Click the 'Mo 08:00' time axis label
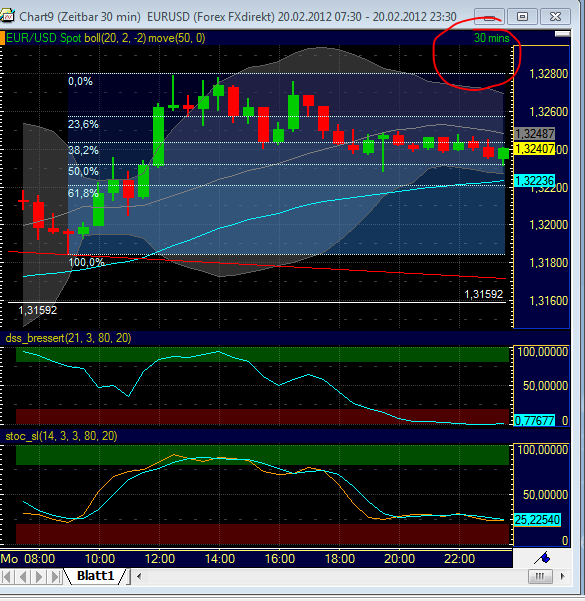Screen dimensions: 585x601 (28, 558)
